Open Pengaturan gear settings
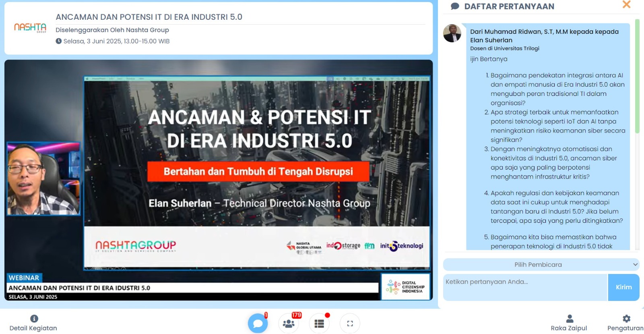 pos(626,319)
